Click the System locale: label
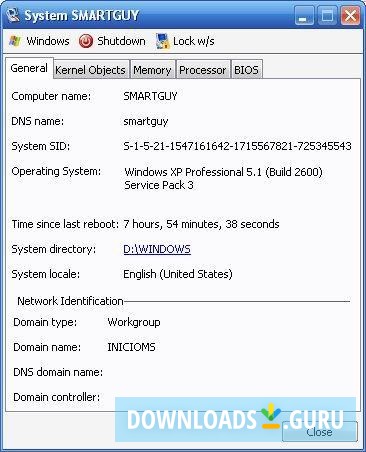Screen dimensions: 366x452 pyautogui.click(x=46, y=274)
